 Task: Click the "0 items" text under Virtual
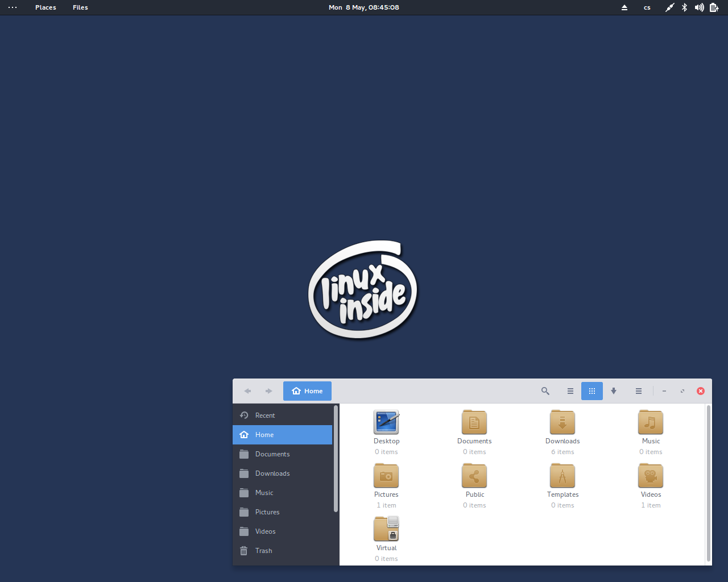tap(386, 559)
